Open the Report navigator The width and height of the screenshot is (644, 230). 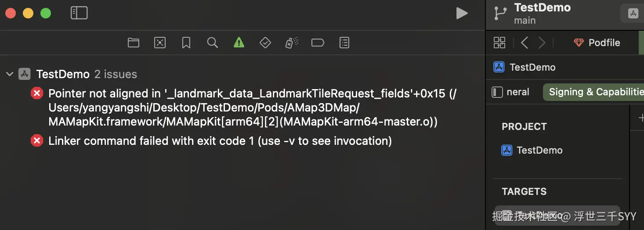point(344,43)
